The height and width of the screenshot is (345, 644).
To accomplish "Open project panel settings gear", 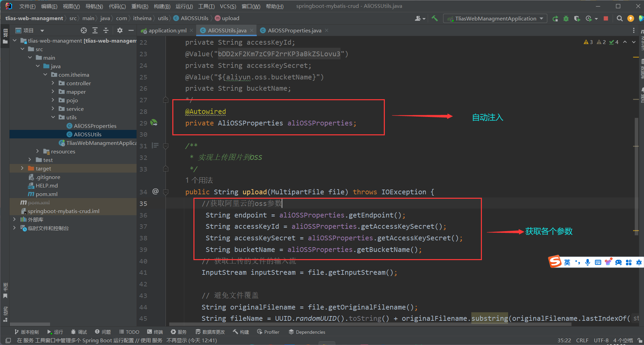I will (x=120, y=30).
